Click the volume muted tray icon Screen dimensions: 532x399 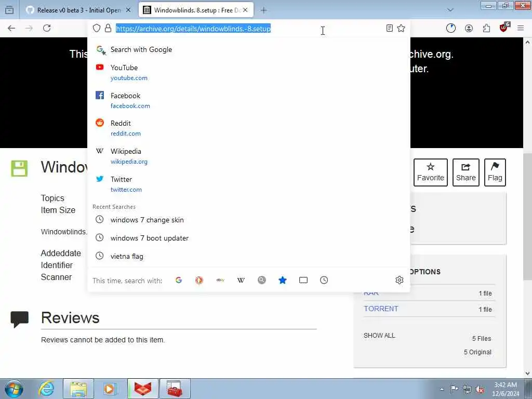click(480, 389)
